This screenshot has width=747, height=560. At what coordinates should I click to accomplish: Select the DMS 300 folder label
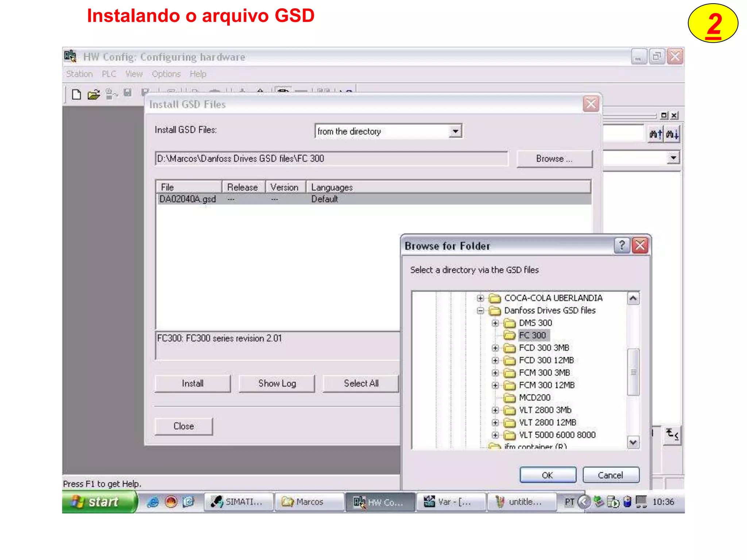coord(535,323)
